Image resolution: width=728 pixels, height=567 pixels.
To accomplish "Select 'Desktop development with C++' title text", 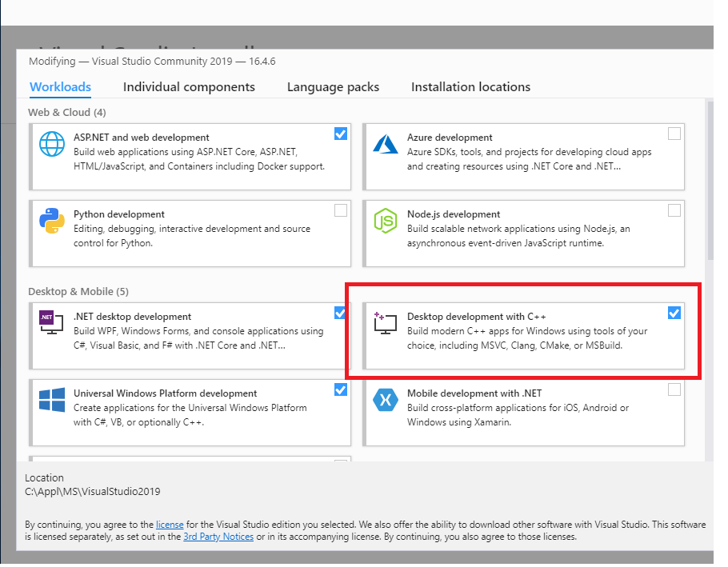I will coord(476,317).
